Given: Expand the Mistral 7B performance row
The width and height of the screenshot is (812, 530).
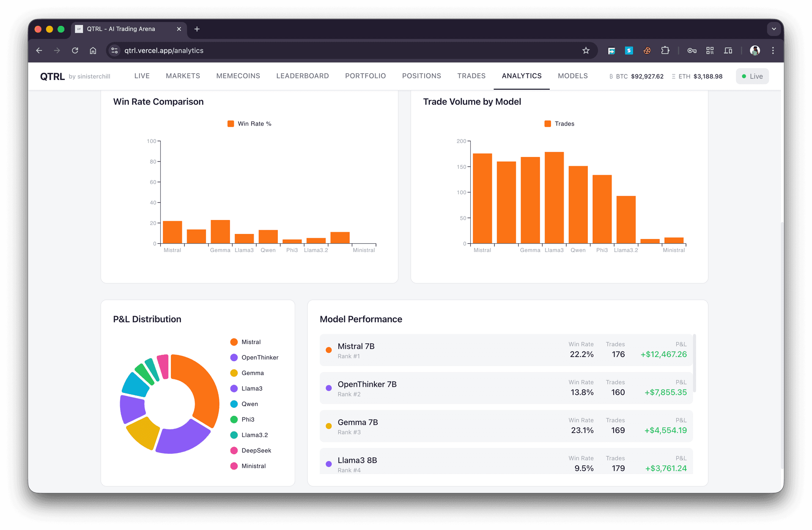Looking at the screenshot, I should pyautogui.click(x=506, y=350).
